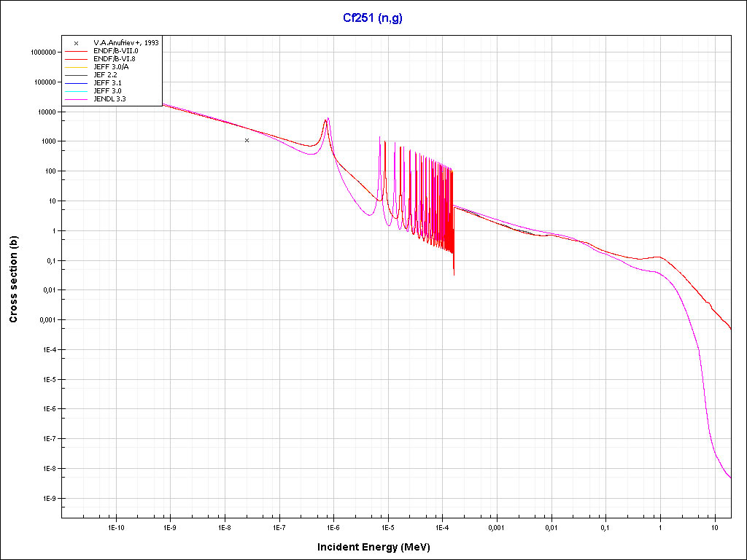Click the Cf251 (n,g) chart title

pyautogui.click(x=372, y=18)
